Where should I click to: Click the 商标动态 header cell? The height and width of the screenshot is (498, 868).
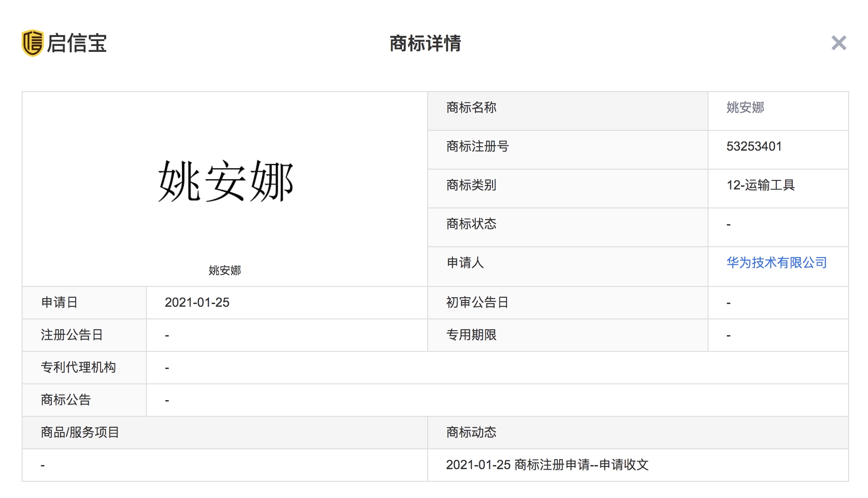click(470, 432)
